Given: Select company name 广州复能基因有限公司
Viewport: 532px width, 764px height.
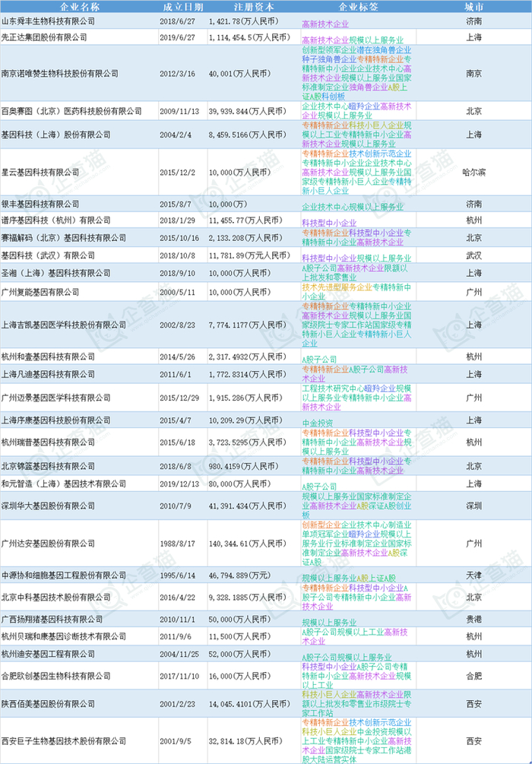Looking at the screenshot, I should pyautogui.click(x=40, y=292).
